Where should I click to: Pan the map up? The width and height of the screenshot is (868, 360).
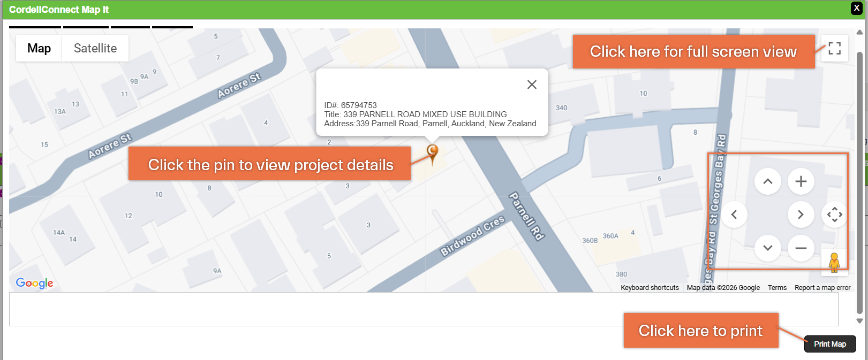point(768,181)
